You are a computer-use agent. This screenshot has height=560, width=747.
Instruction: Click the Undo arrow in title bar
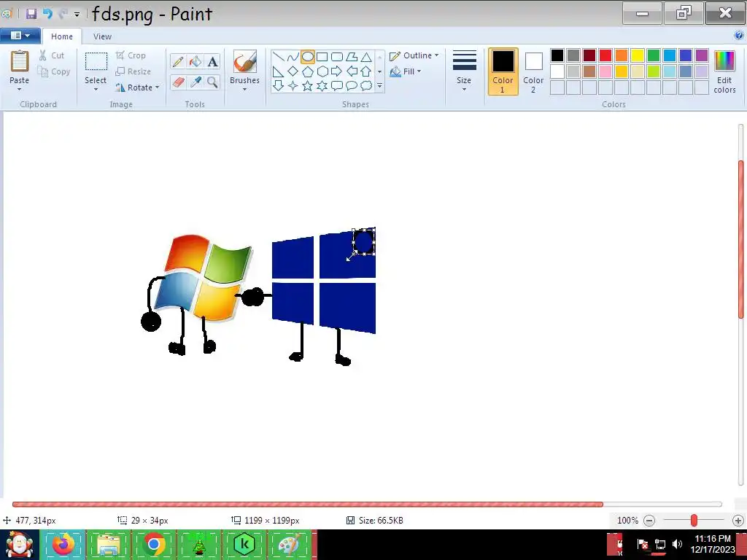click(47, 14)
